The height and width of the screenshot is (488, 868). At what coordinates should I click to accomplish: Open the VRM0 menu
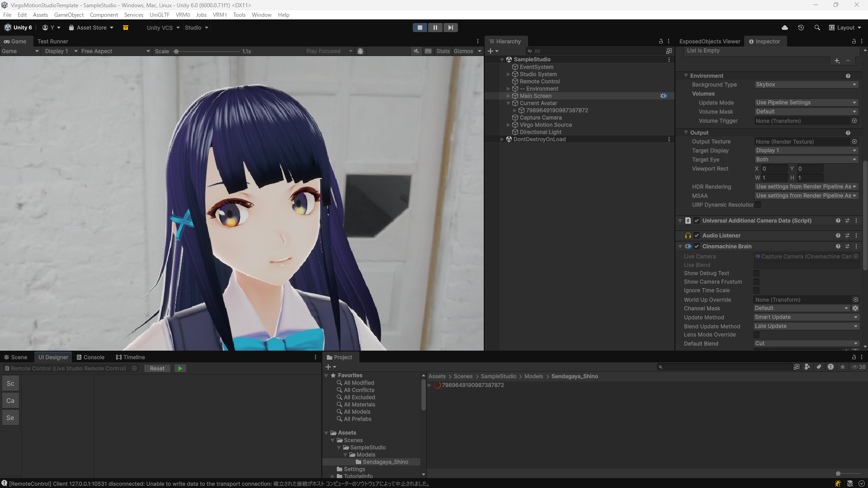tap(183, 15)
